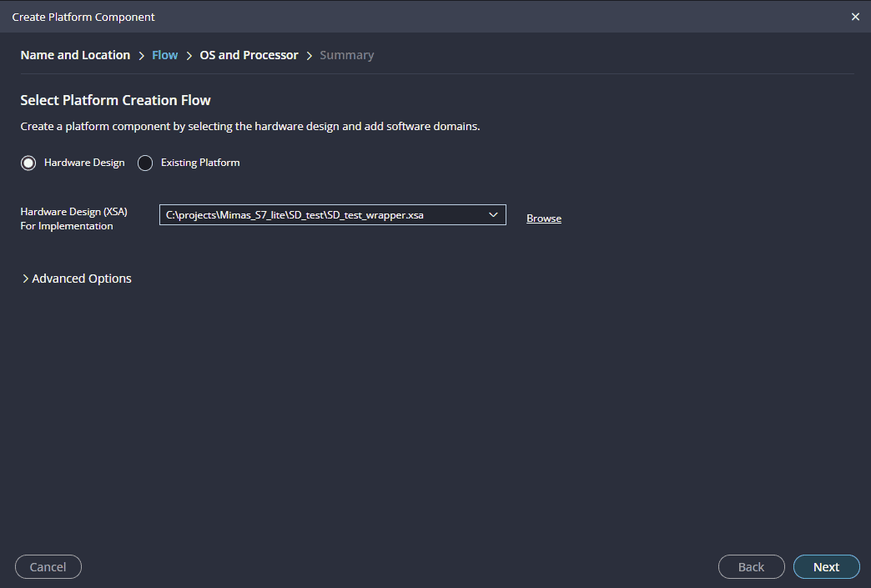Close the Create Platform Component dialog
The height and width of the screenshot is (588, 871).
[x=855, y=17]
